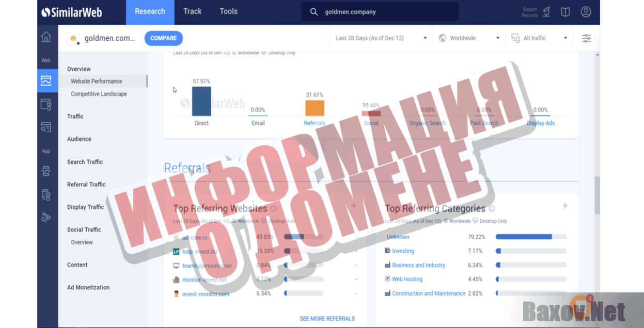
Task: Click the search field with goldmen.company
Action: tap(380, 12)
